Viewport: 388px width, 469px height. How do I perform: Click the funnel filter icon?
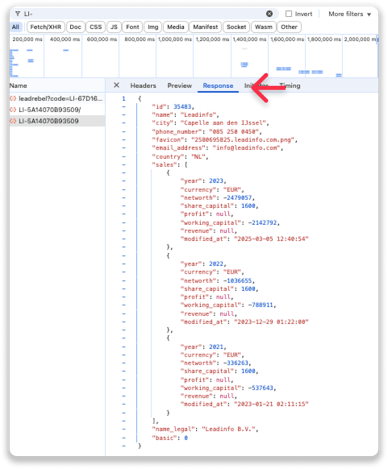click(x=17, y=14)
